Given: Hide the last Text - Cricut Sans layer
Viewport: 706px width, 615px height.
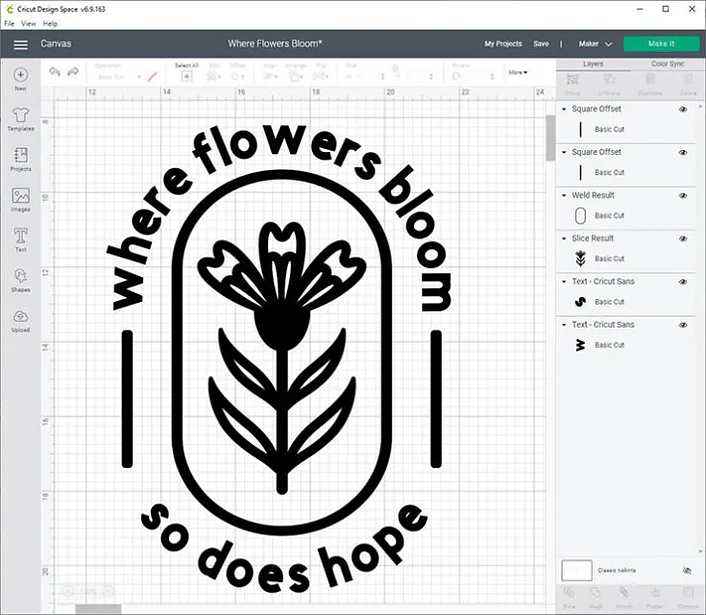Looking at the screenshot, I should click(x=683, y=325).
